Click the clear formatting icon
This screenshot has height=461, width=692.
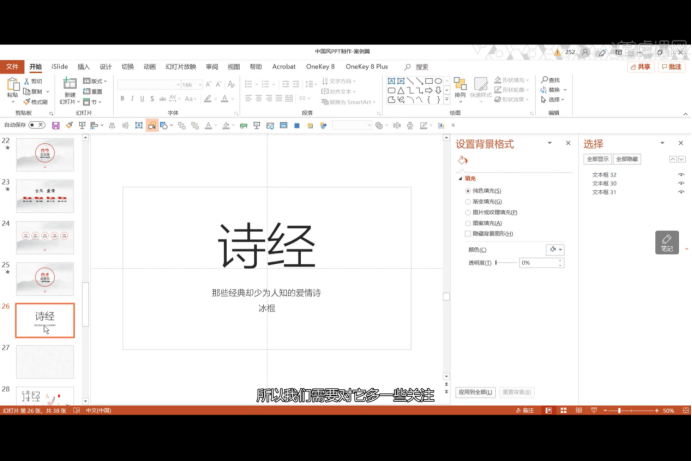(231, 84)
